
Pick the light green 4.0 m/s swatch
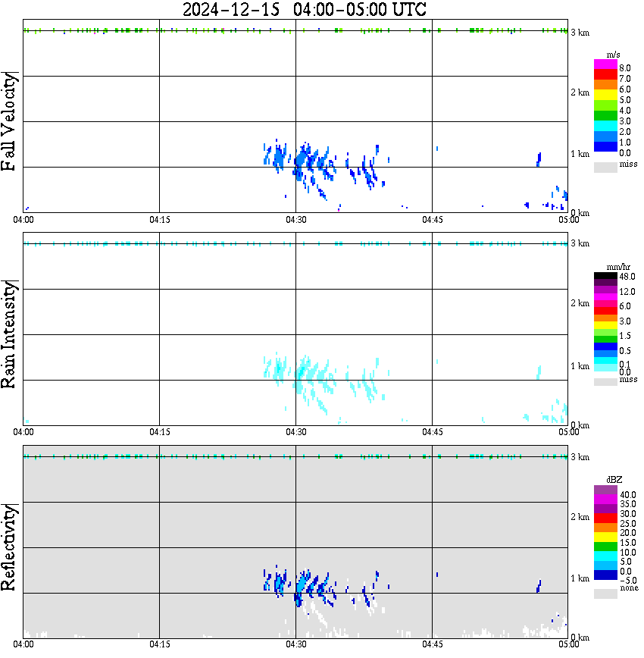coord(605,106)
